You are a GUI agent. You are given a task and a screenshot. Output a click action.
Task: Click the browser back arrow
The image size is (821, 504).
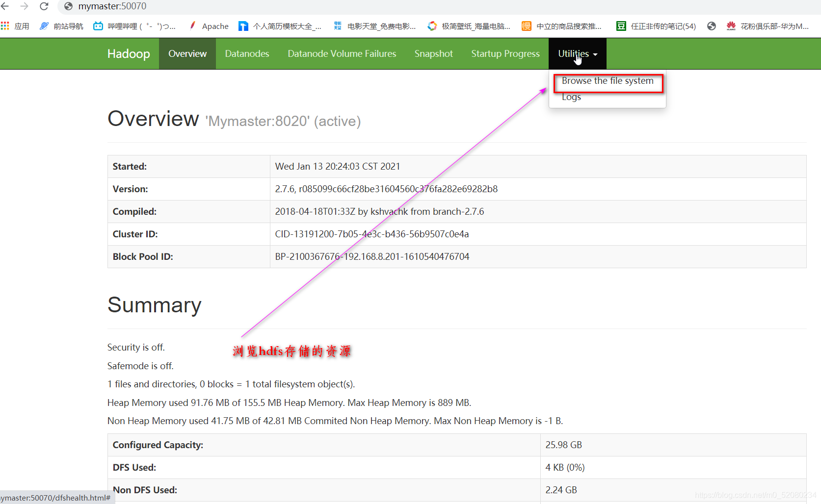coord(5,6)
